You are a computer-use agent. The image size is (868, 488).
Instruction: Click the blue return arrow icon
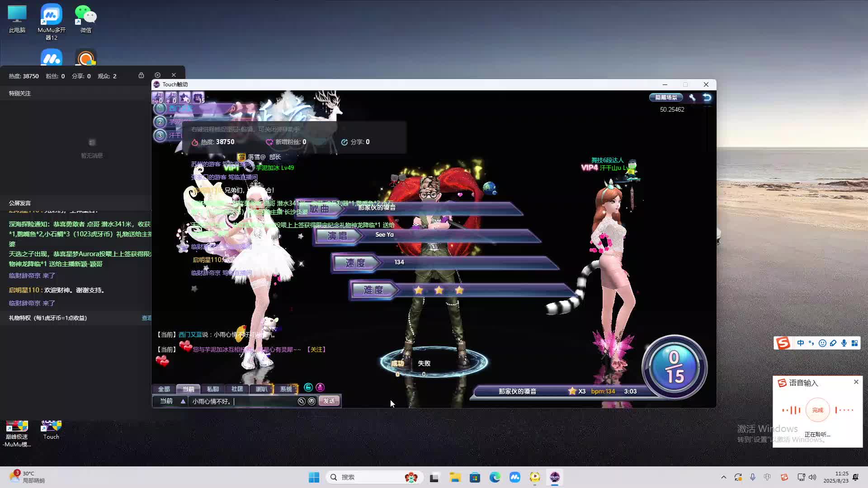pos(707,98)
